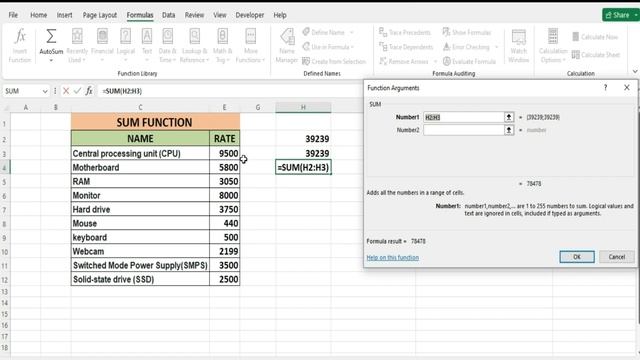Click Calculate Now
Viewport: 640px width, 360px height.
coord(595,37)
